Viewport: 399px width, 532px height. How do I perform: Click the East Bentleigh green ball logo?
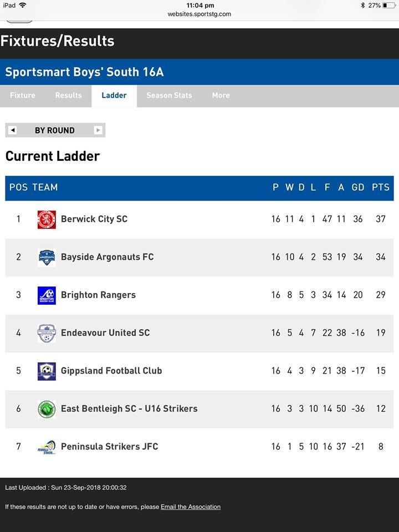(x=47, y=409)
